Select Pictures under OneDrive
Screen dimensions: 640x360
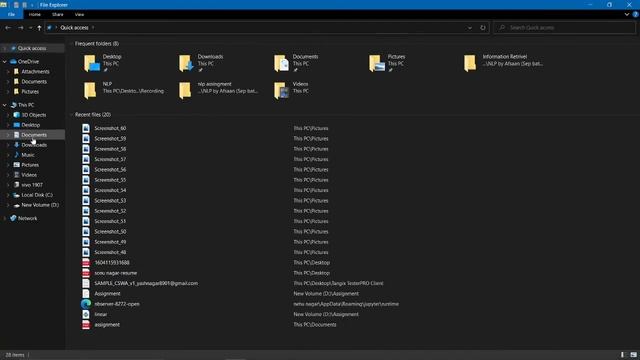pos(30,92)
